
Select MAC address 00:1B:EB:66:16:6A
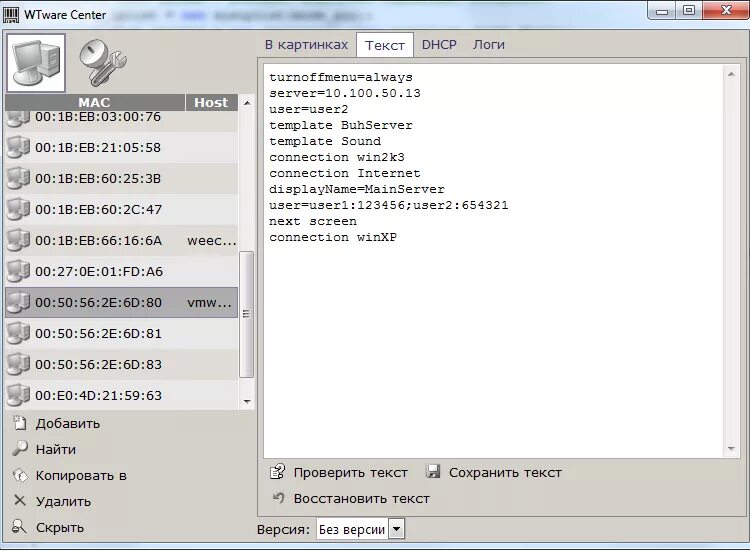99,241
